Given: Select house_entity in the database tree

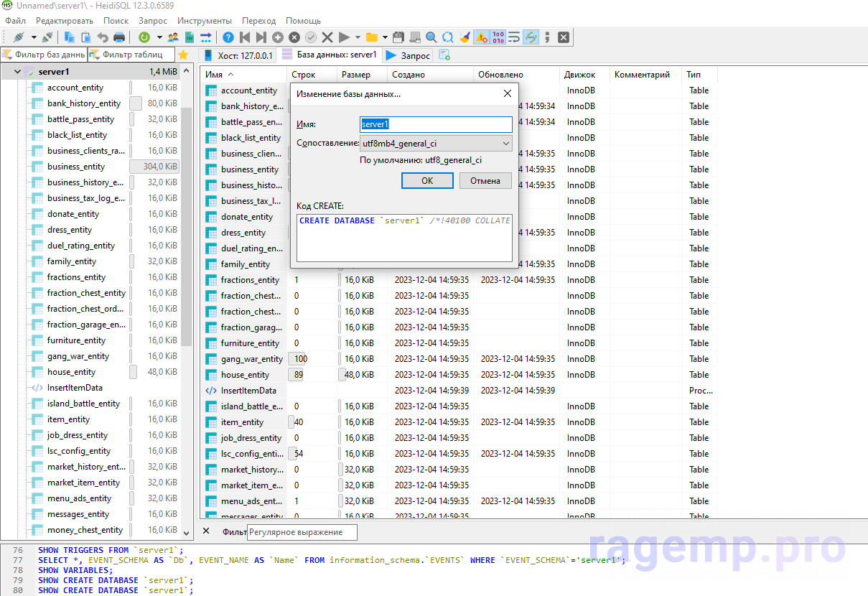Looking at the screenshot, I should [x=71, y=372].
